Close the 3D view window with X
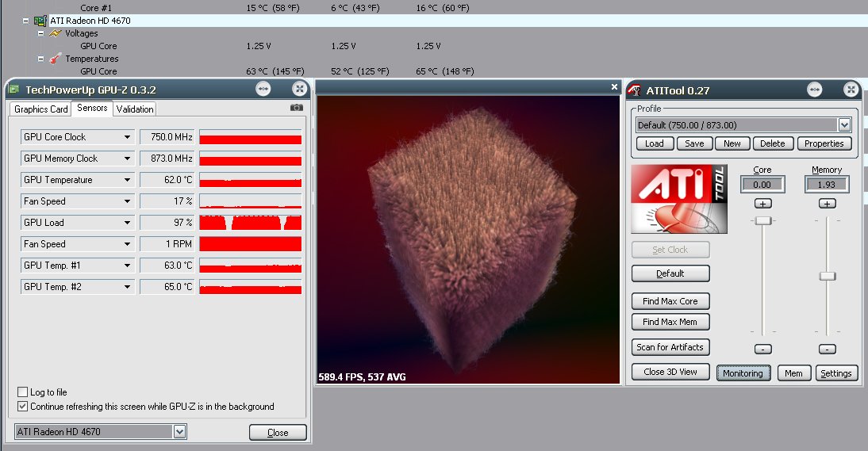Image resolution: width=868 pixels, height=451 pixels. coord(614,86)
